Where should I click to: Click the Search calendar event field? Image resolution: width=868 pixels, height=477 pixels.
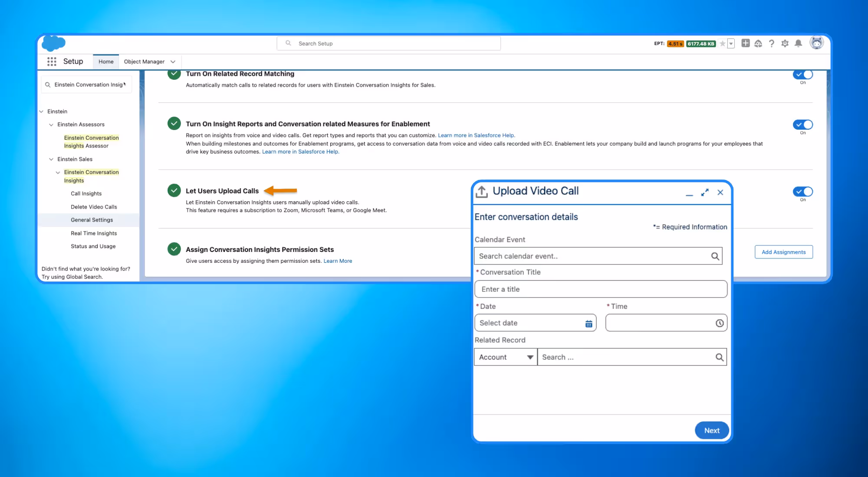pos(598,256)
